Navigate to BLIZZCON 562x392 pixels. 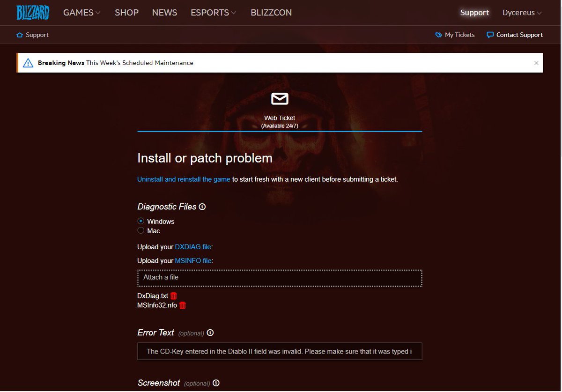pyautogui.click(x=271, y=13)
